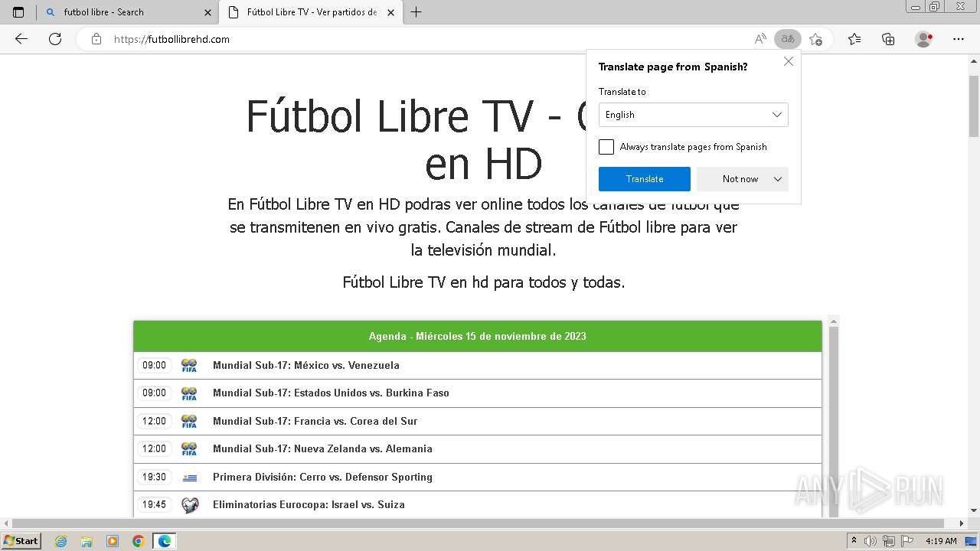Image resolution: width=980 pixels, height=551 pixels.
Task: Click the Translate button
Action: 645,179
